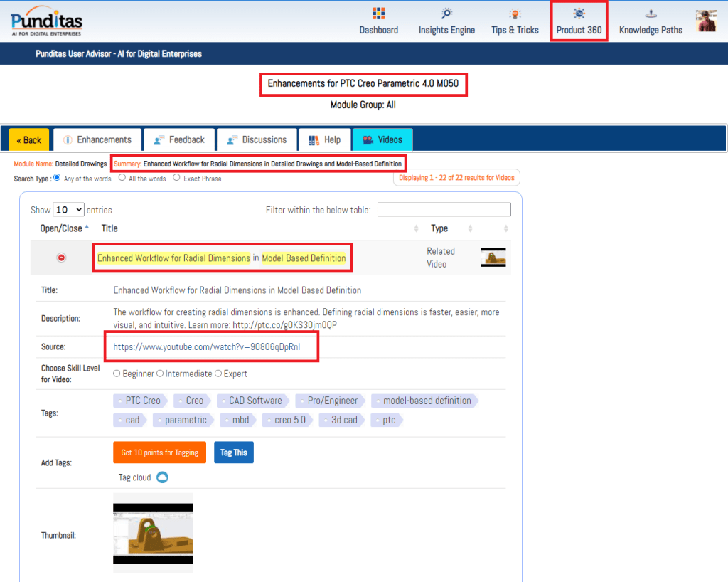Viewport: 728px width, 582px height.
Task: Open the Product 360 icon
Action: coord(579,14)
